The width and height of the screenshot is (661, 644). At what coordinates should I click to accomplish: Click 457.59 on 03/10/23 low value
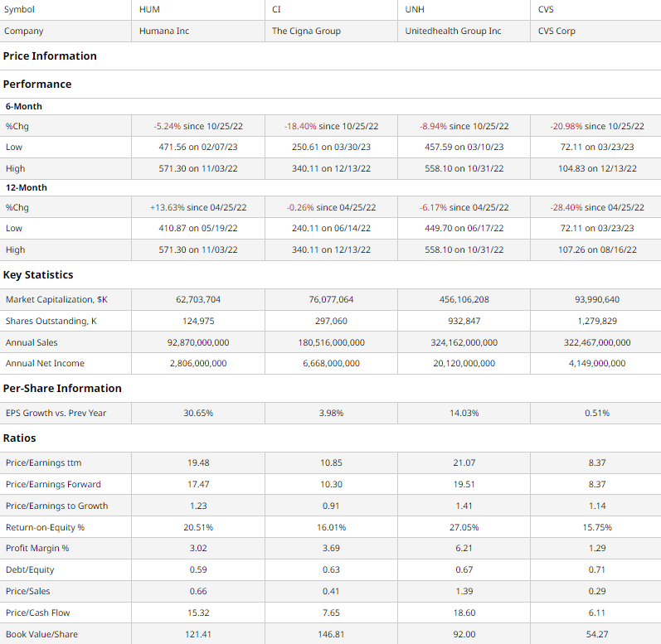pyautogui.click(x=464, y=147)
